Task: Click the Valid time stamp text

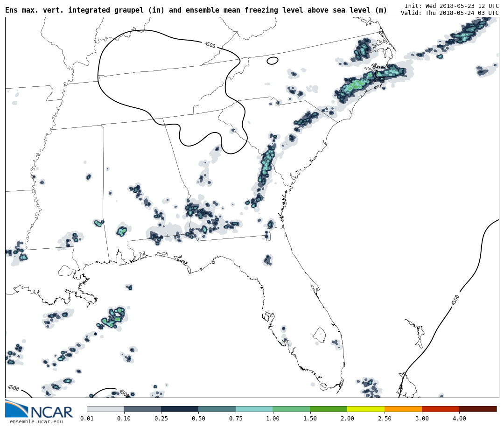Action: [449, 13]
